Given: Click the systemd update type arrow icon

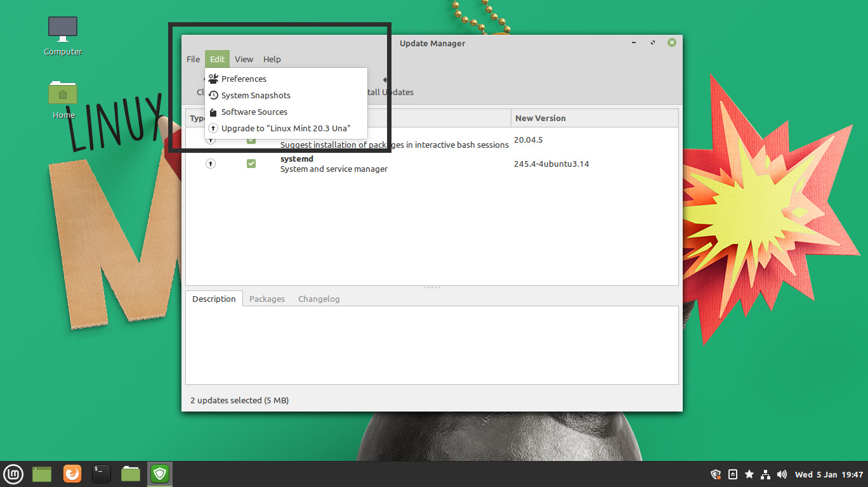Looking at the screenshot, I should click(x=211, y=164).
